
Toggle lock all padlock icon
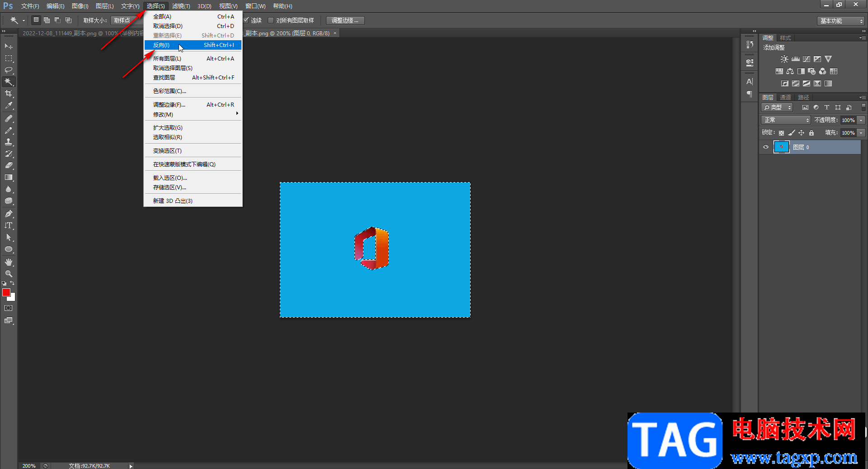coord(811,133)
